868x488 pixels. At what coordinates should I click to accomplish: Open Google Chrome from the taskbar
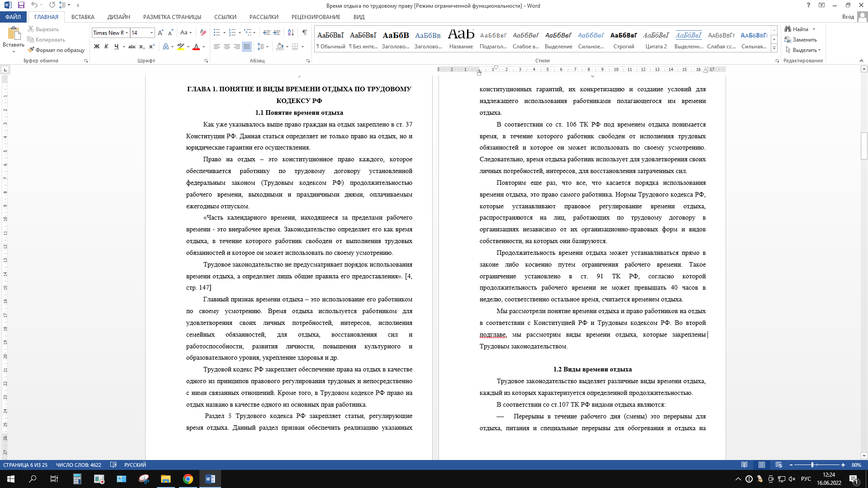188,479
